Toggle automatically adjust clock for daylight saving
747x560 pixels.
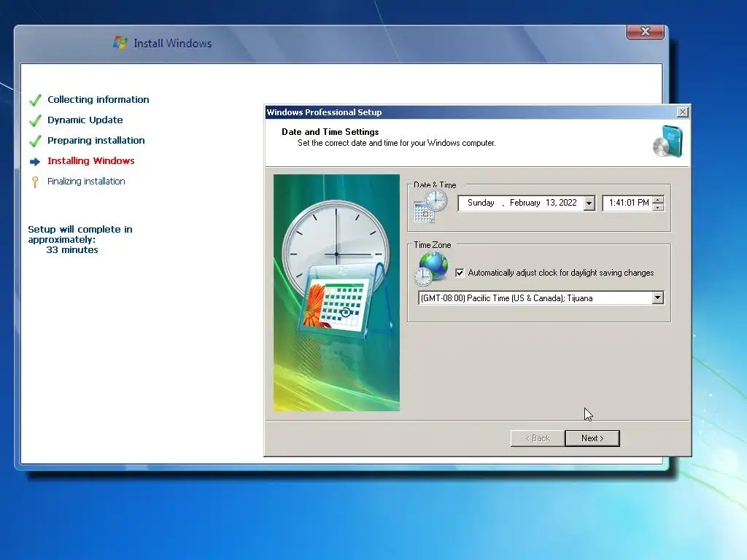[x=460, y=273]
